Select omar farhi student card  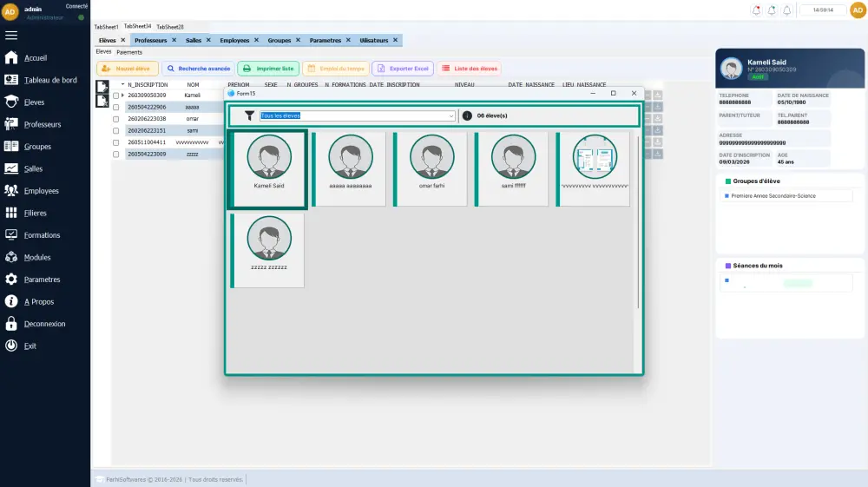click(431, 169)
